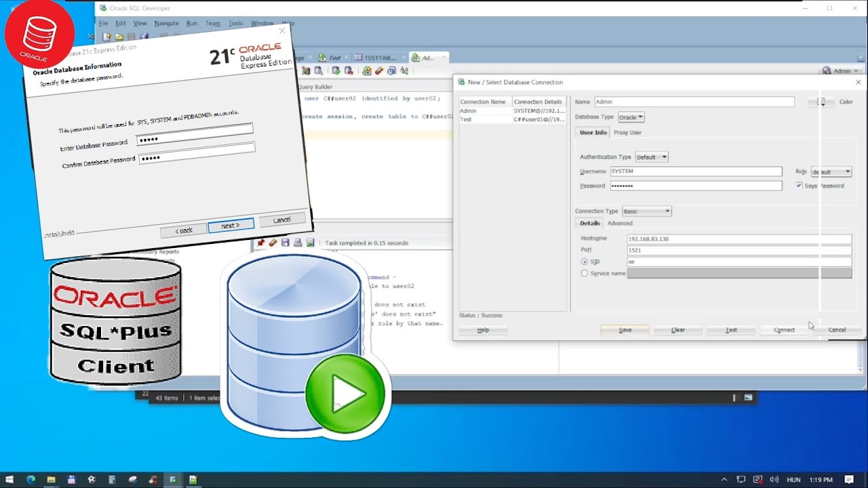Open File Explorer from the taskbar
868x488 pixels.
point(51,479)
